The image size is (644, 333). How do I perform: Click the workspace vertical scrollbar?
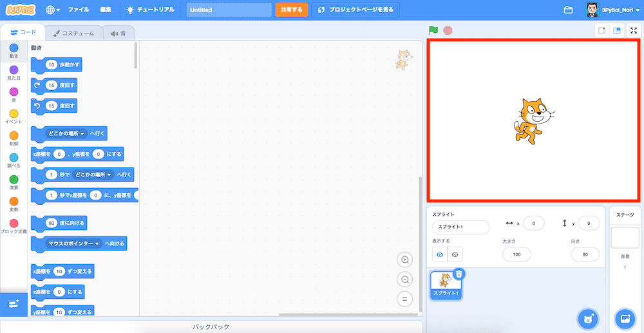[x=420, y=243]
